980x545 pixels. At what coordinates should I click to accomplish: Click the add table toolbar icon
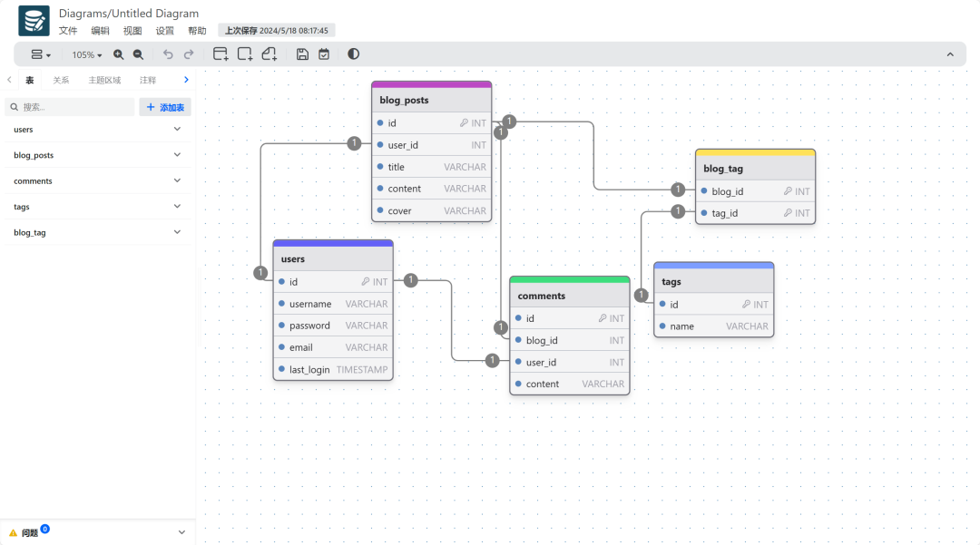click(x=220, y=54)
